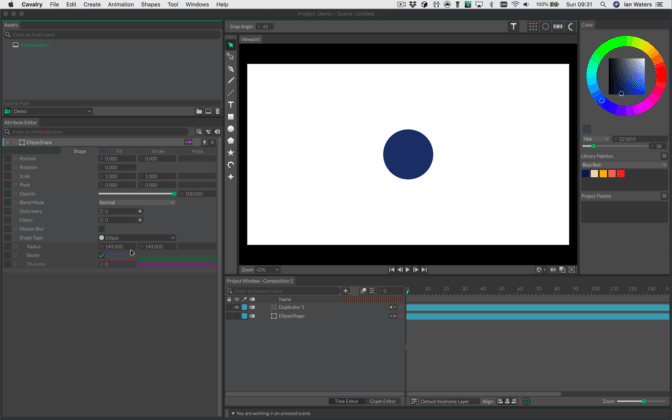Pick the Polygon shape tool
The height and width of the screenshot is (420, 672).
click(x=231, y=141)
